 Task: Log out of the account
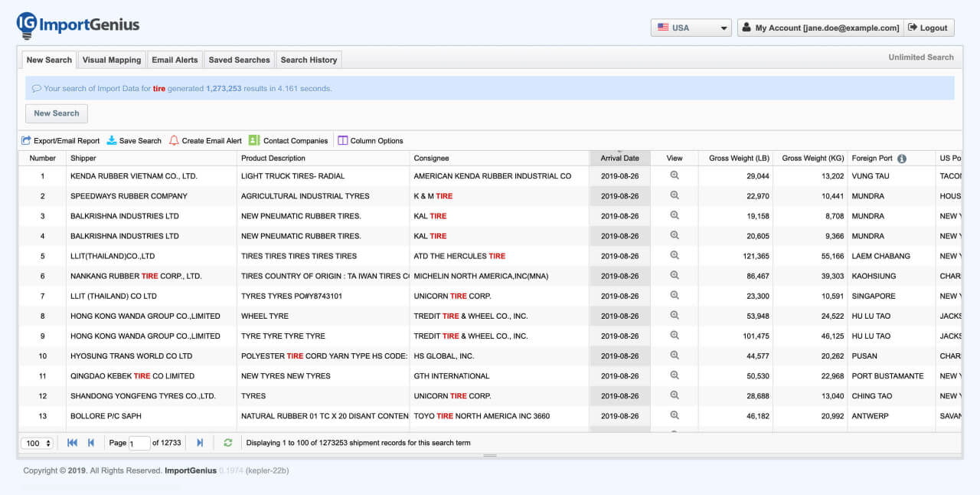click(928, 27)
